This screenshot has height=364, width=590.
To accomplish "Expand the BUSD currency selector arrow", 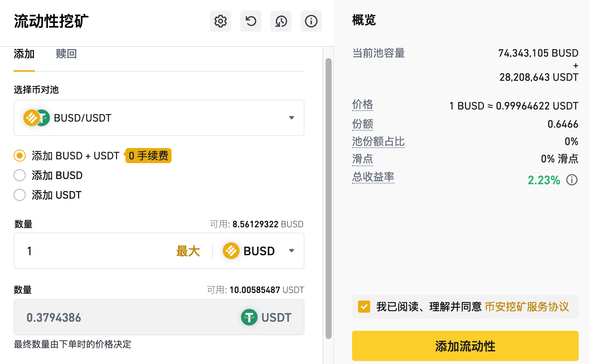I will 292,251.
